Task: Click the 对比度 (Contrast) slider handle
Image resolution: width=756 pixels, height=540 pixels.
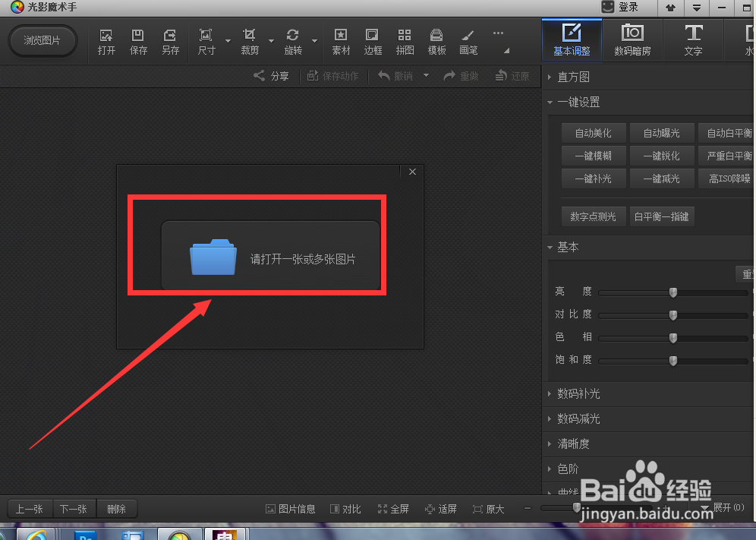Action: click(673, 315)
